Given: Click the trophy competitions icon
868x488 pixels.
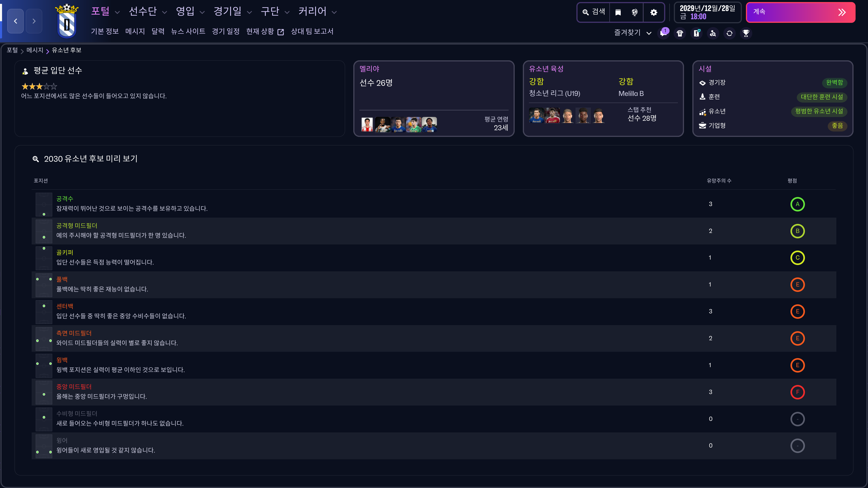Looking at the screenshot, I should [x=746, y=33].
